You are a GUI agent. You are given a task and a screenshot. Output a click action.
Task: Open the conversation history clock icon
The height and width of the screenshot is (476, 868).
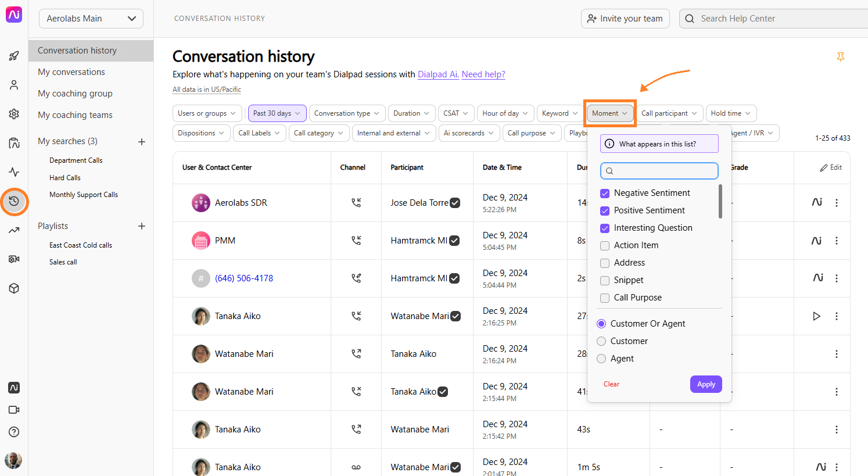click(x=14, y=202)
